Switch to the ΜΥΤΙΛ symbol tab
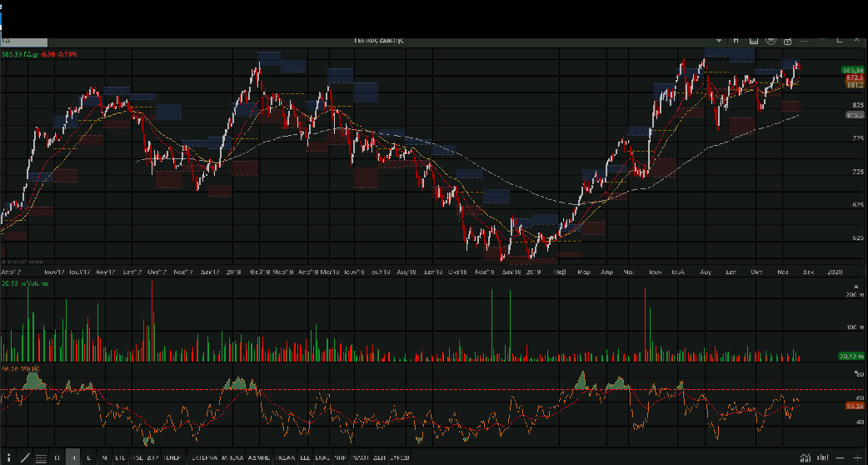The height and width of the screenshot is (465, 868). pos(232,457)
